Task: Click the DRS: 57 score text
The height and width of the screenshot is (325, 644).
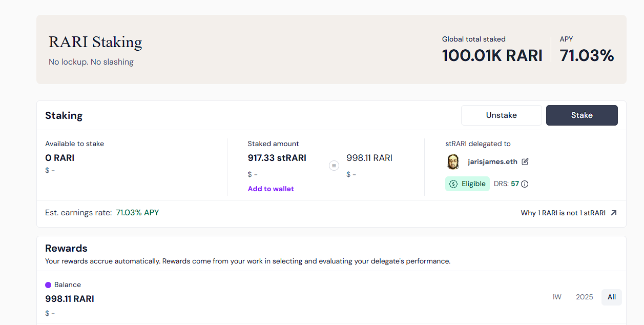Action: pyautogui.click(x=506, y=184)
